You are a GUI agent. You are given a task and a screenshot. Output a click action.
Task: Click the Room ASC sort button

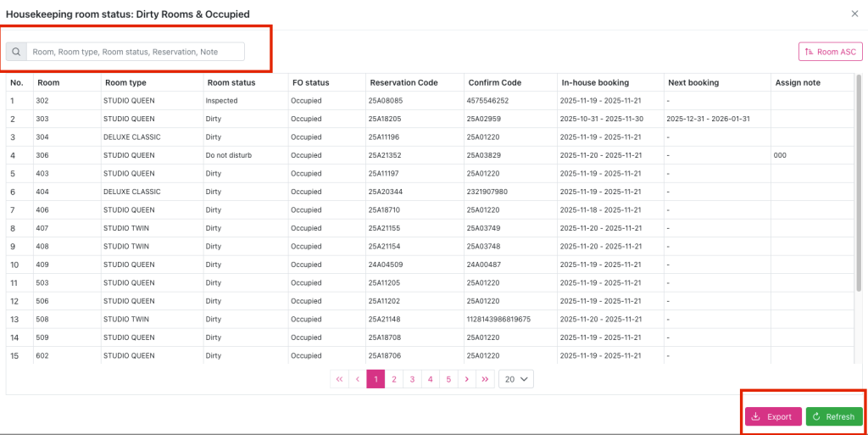[x=830, y=52]
